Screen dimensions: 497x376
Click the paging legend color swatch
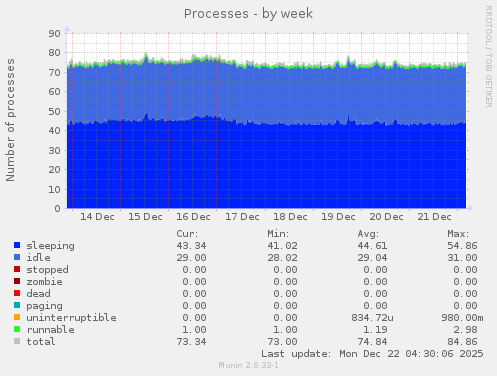tap(17, 305)
